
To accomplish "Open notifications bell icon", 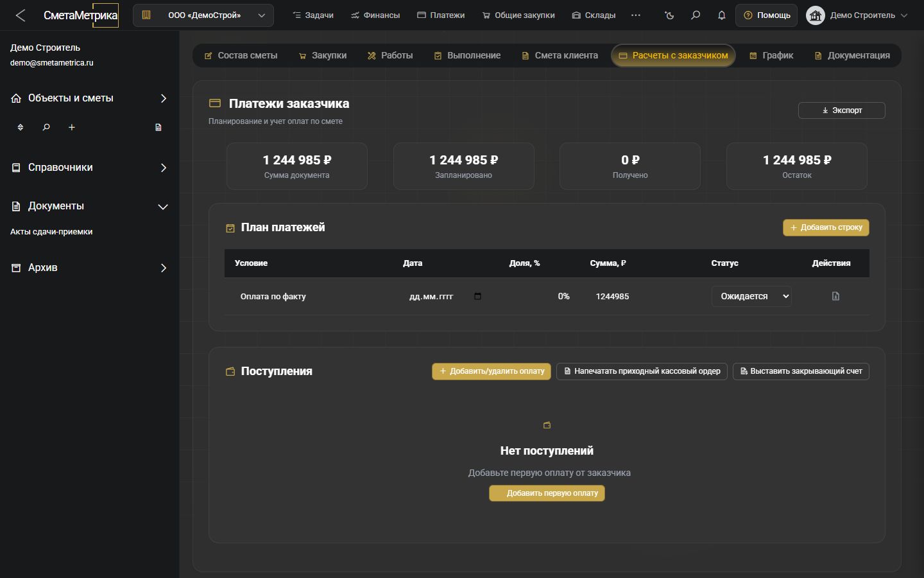I will (722, 15).
